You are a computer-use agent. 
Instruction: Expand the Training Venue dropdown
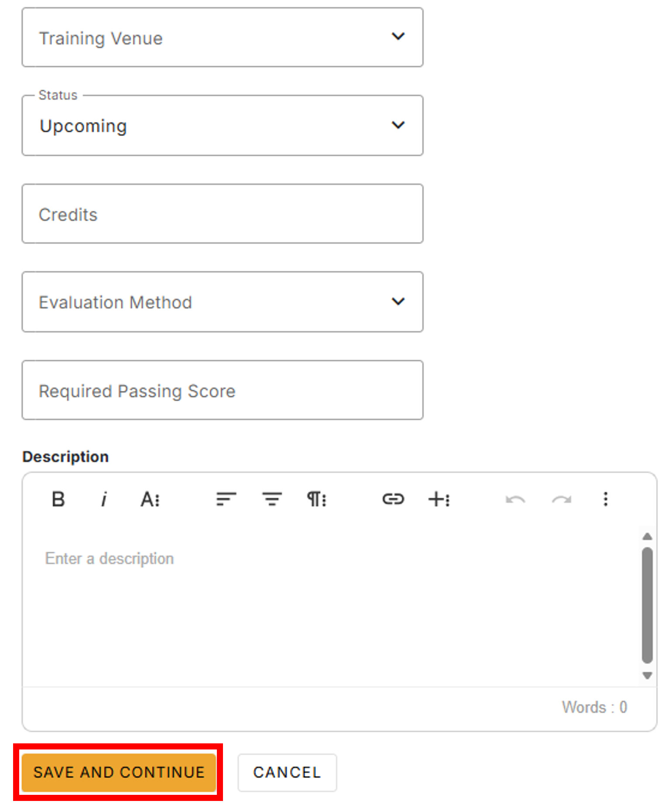point(223,38)
